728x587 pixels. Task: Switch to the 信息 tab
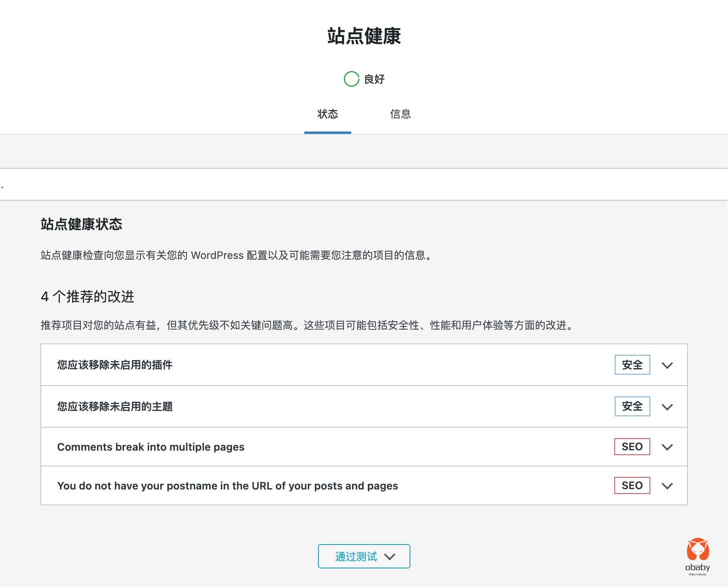pos(400,114)
